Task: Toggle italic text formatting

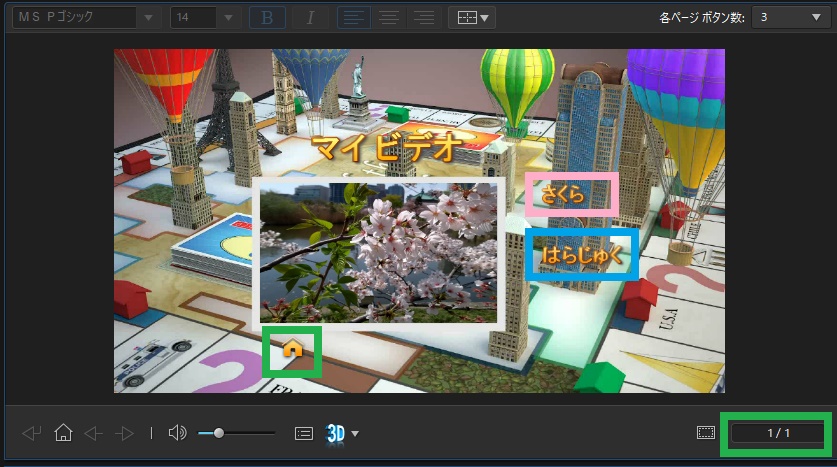Action: [310, 18]
